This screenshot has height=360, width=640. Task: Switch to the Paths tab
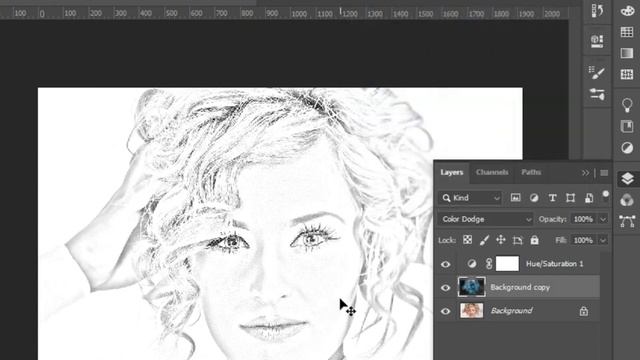(531, 172)
